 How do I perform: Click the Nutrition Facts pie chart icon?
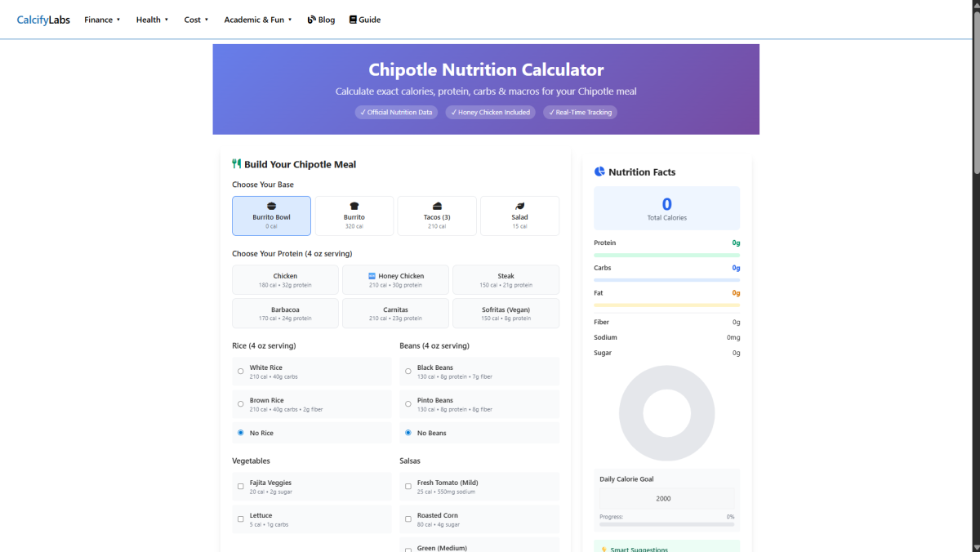599,171
